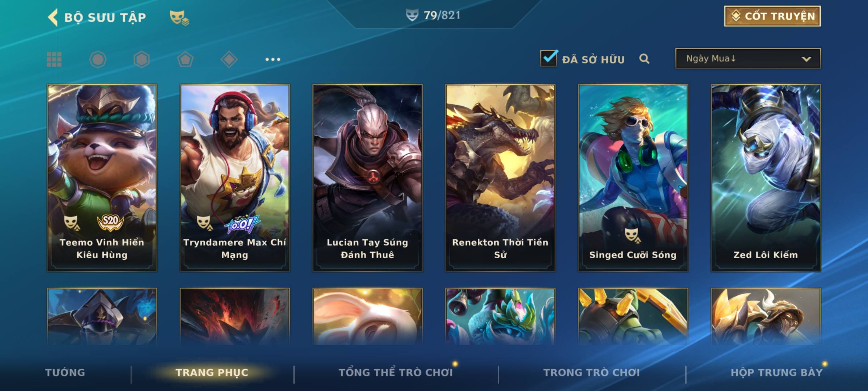Open search with the magnifier icon

pyautogui.click(x=644, y=59)
